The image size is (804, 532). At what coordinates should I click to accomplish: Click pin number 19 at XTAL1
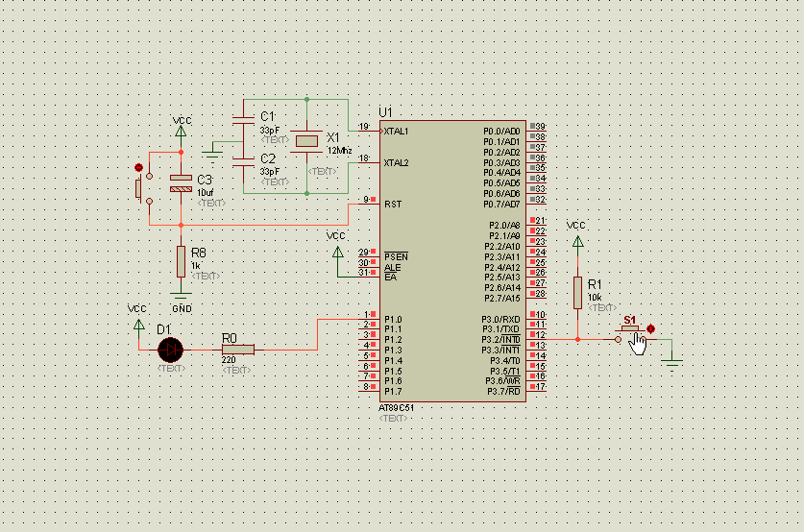(363, 127)
